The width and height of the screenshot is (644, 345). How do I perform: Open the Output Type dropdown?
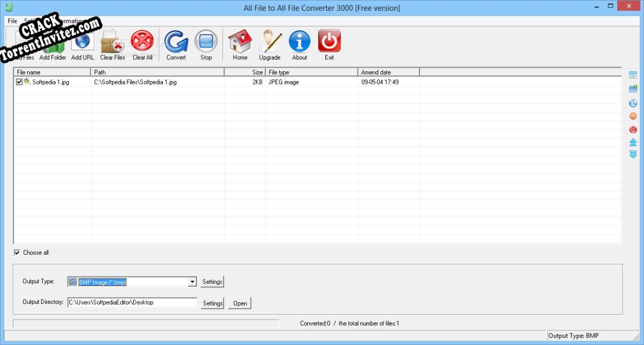(x=192, y=281)
